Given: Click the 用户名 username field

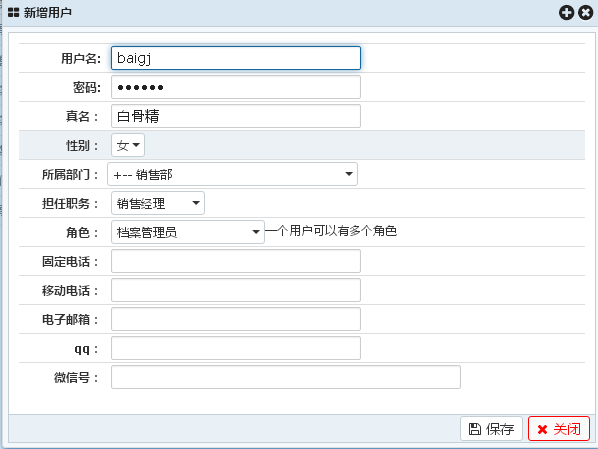Looking at the screenshot, I should pos(236,58).
